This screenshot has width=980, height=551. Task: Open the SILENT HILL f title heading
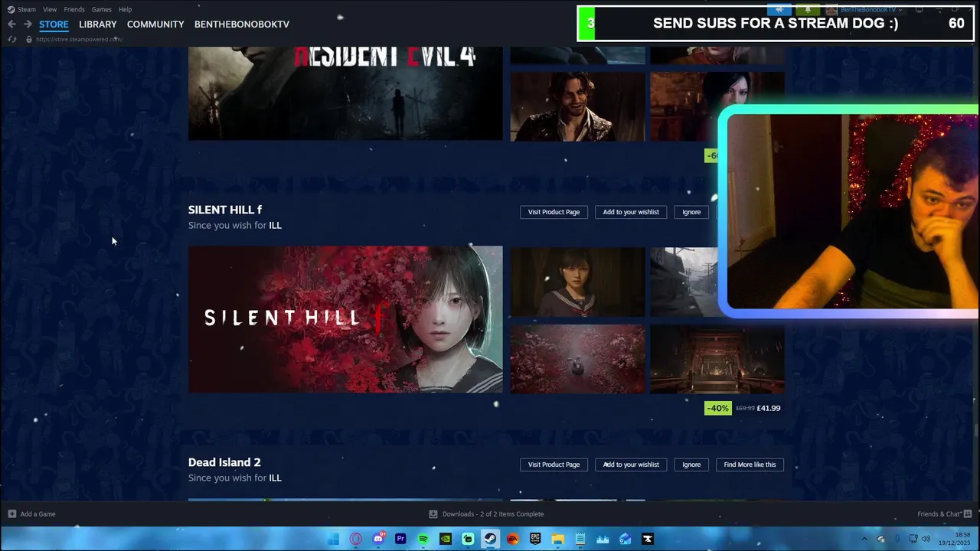[225, 210]
